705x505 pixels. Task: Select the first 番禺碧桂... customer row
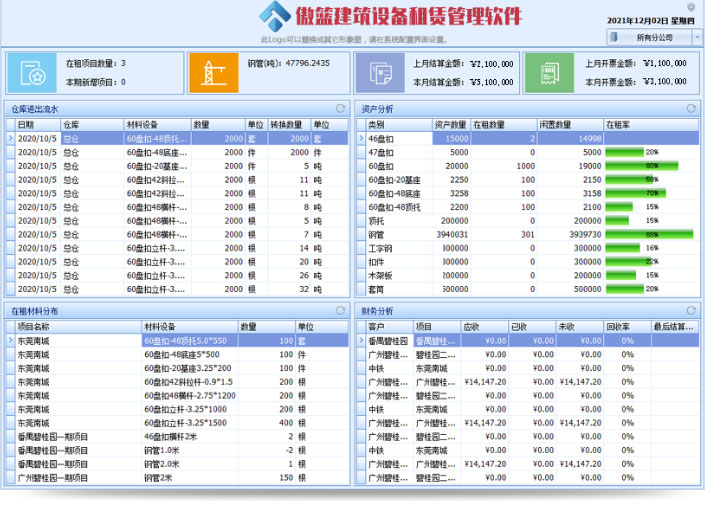coord(385,341)
